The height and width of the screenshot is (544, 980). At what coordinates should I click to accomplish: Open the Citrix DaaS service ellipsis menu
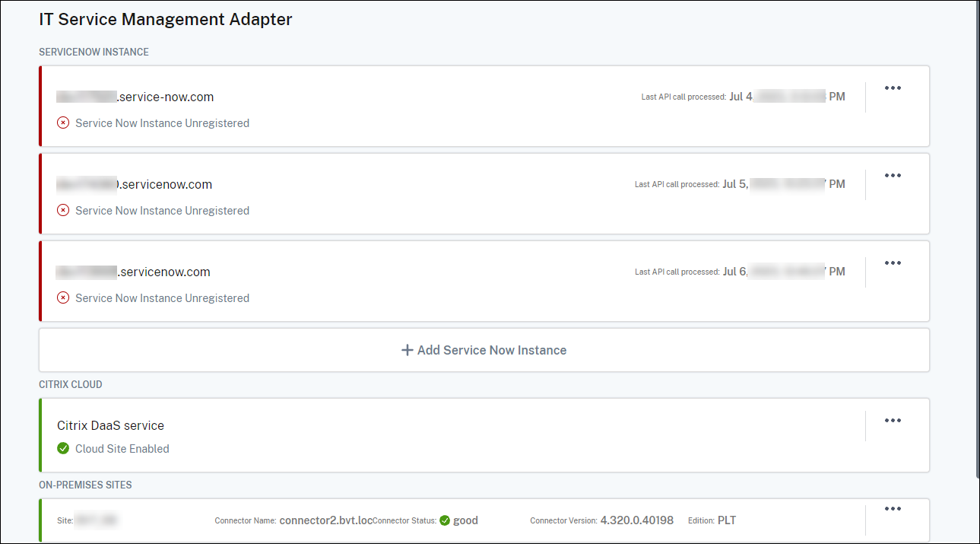(893, 421)
